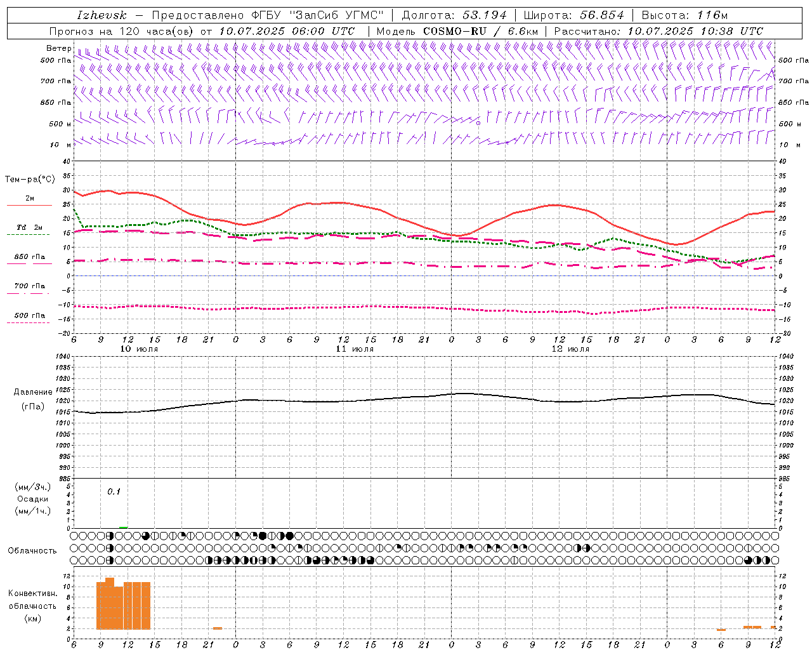Click the Давление pressure panel label
812x650 pixels.
point(33,392)
